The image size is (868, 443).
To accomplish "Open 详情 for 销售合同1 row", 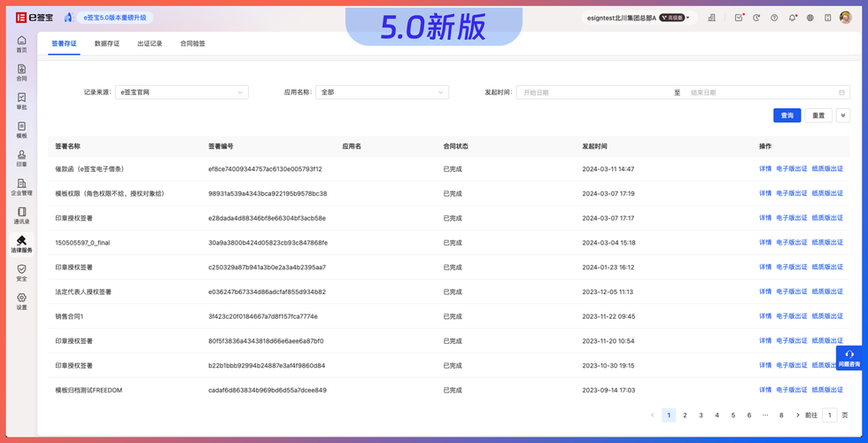I will click(765, 316).
